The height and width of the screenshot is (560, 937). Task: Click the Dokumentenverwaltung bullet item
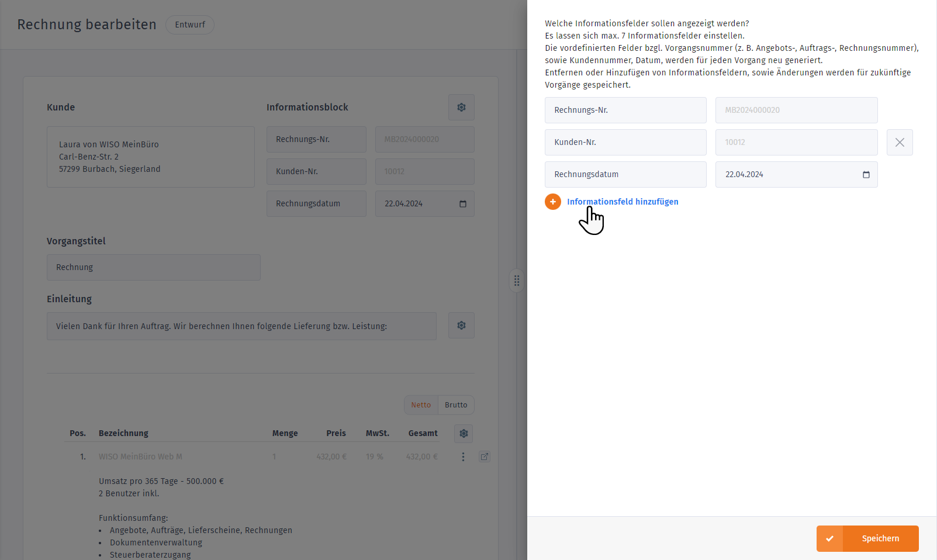156,542
